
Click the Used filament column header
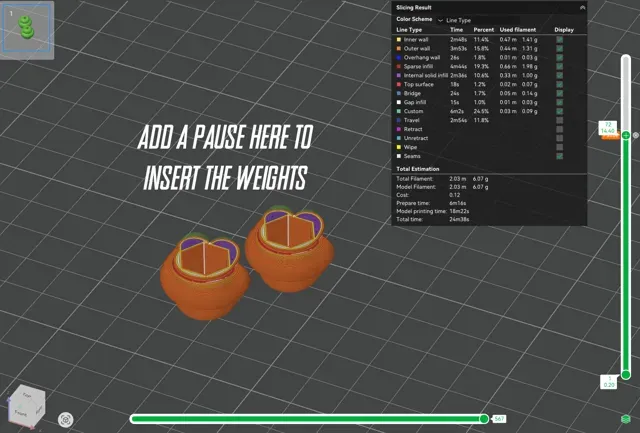(518, 30)
